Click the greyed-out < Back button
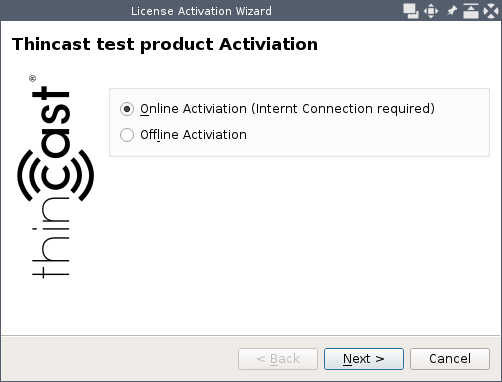The height and width of the screenshot is (382, 502). pos(278,359)
